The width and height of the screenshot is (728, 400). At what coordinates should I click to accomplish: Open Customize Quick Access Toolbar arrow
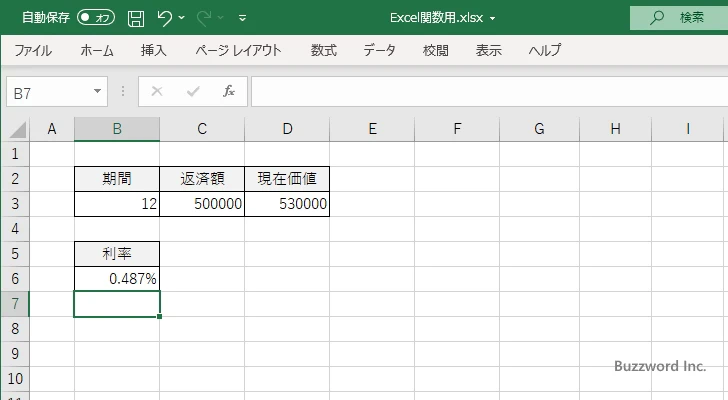(242, 18)
